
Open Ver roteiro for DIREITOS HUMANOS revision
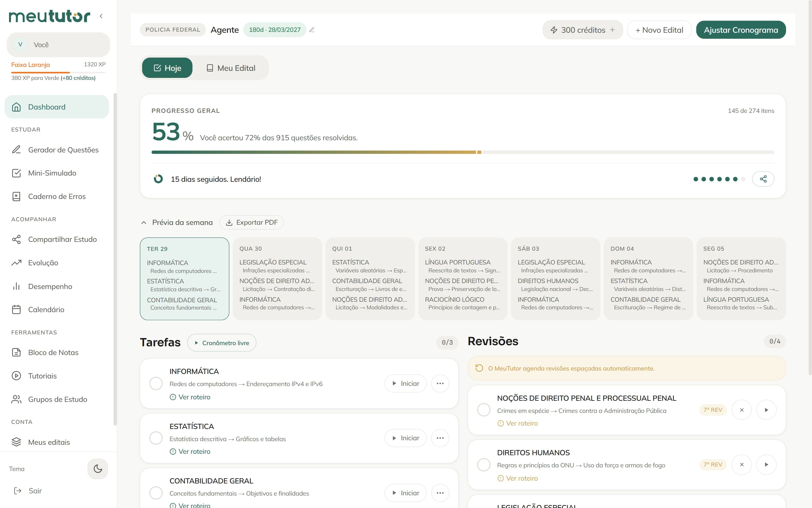click(517, 478)
